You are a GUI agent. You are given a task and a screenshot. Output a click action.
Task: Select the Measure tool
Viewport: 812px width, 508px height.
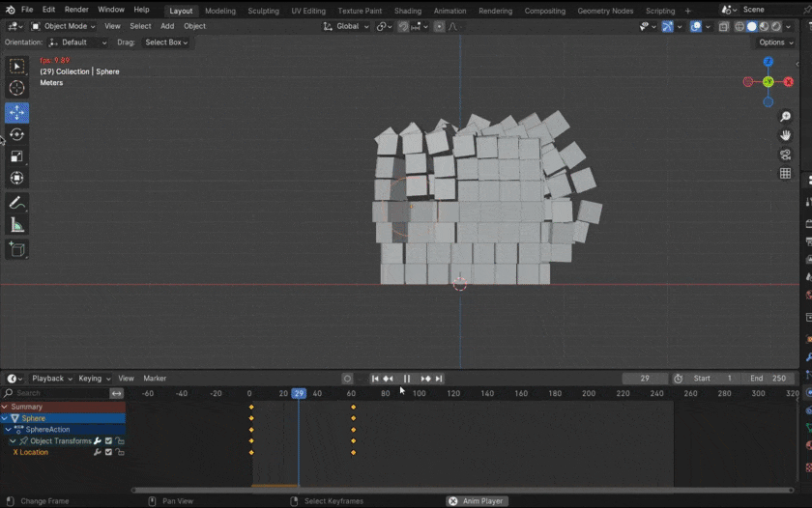click(16, 225)
